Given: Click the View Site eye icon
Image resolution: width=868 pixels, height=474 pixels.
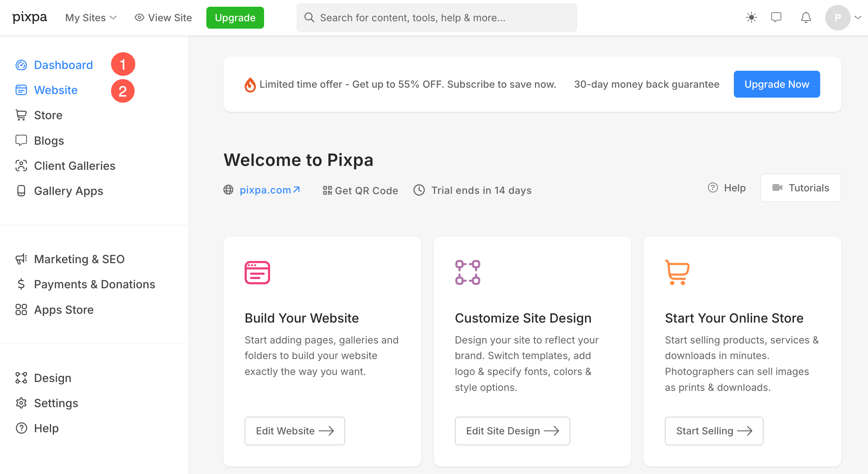Looking at the screenshot, I should pyautogui.click(x=139, y=17).
